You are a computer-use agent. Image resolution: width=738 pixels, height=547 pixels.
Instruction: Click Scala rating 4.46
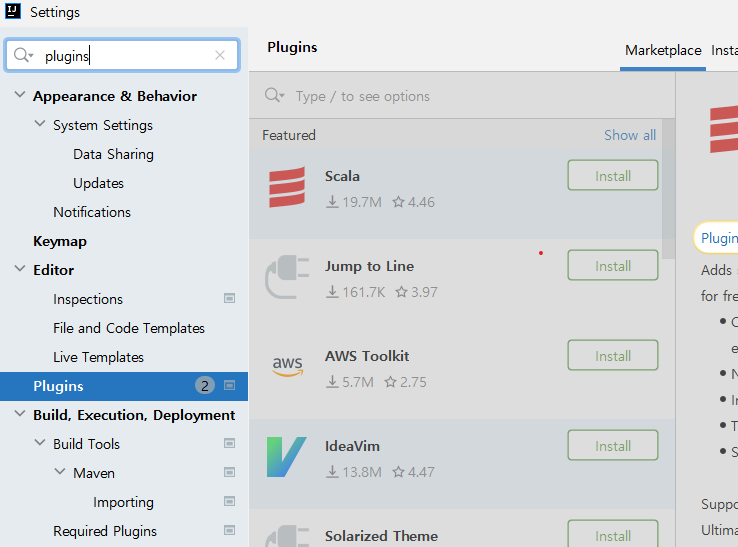(414, 202)
